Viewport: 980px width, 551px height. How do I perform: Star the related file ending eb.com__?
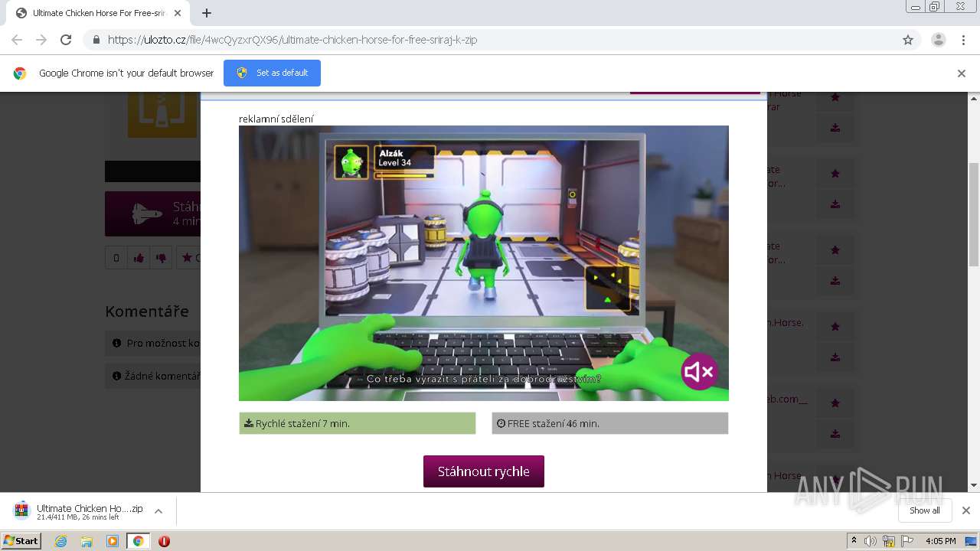835,403
